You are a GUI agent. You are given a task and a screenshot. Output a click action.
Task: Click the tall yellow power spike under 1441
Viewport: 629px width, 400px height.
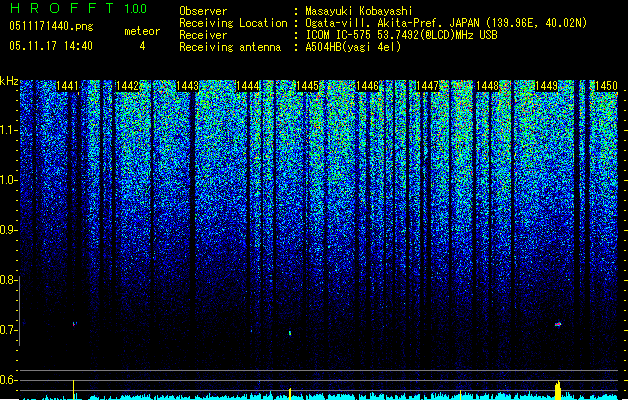coord(73,390)
